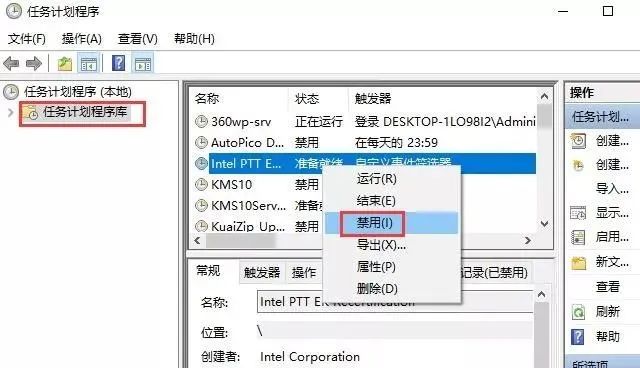
Task: Select the 360wp-srv task row
Action: tap(365, 122)
